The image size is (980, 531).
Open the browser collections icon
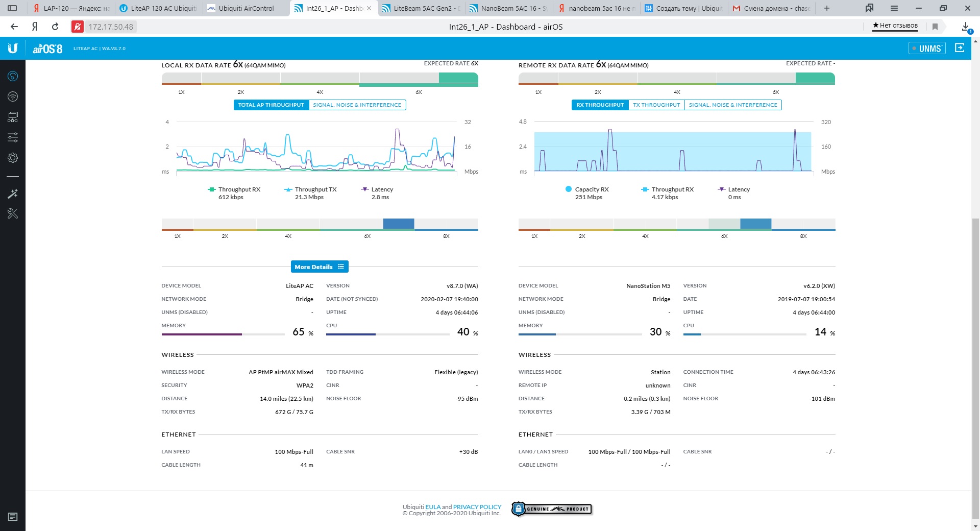point(869,8)
